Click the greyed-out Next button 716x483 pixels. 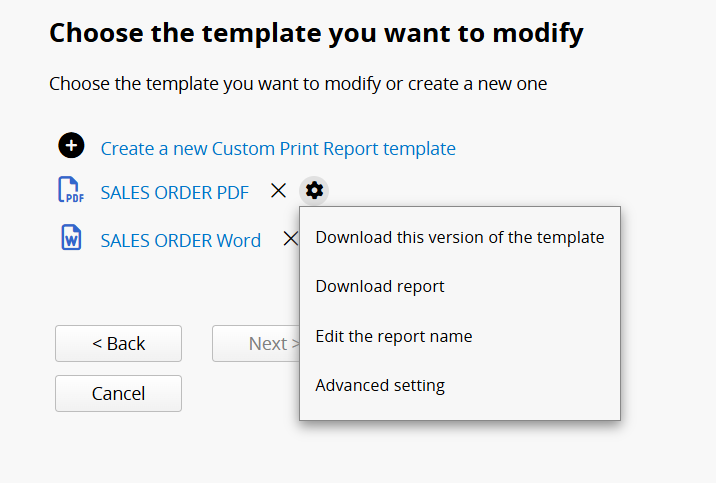point(256,344)
